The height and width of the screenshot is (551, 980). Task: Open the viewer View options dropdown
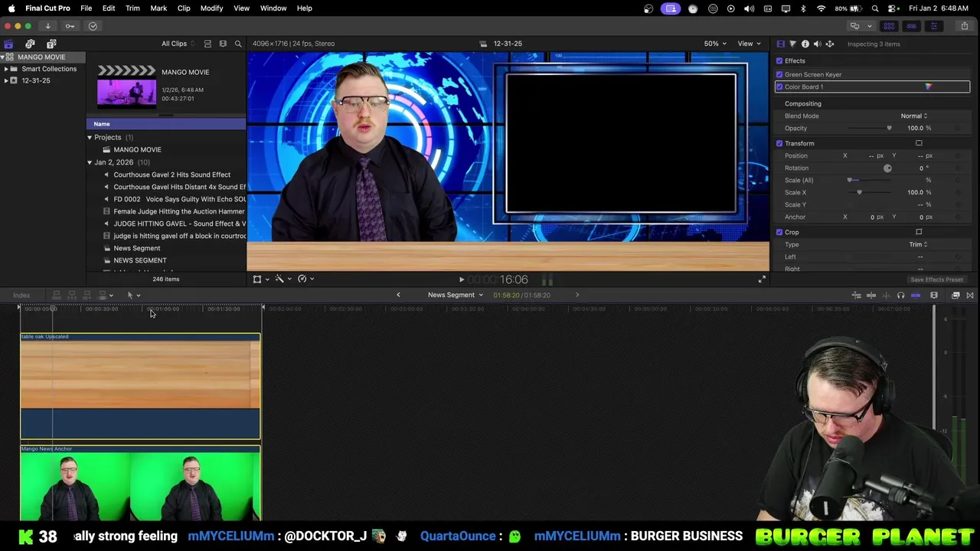pos(749,44)
